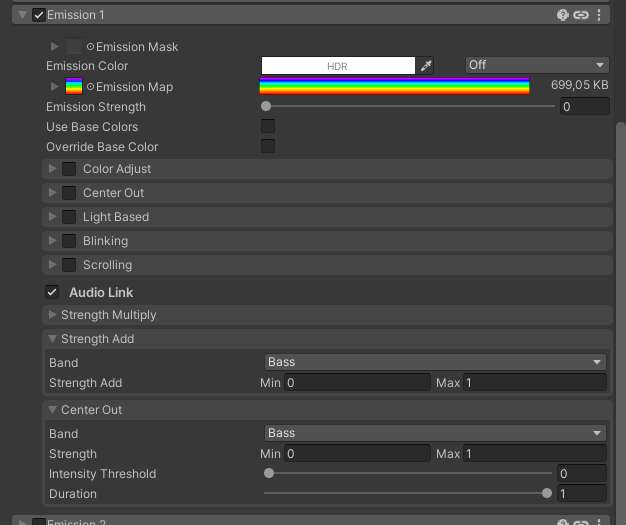This screenshot has width=626, height=525.
Task: Click the 699,05 KB texture size text
Action: [580, 85]
